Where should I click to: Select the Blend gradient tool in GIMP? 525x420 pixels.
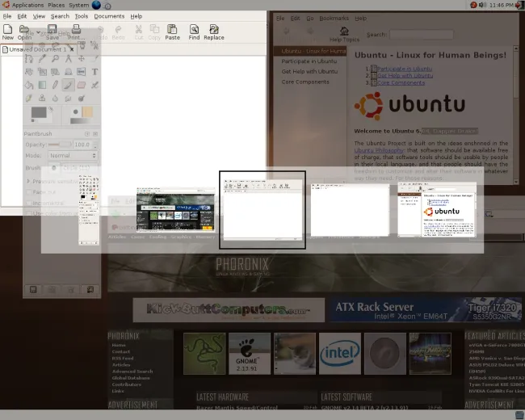point(42,85)
